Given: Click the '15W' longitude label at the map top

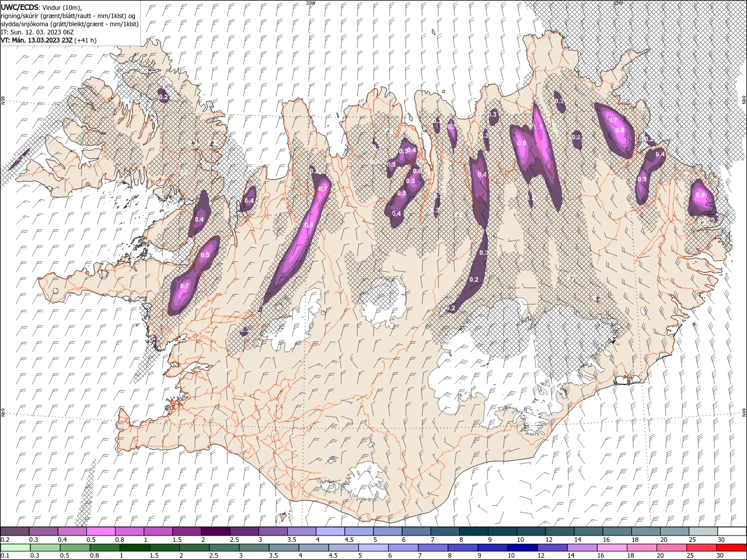Looking at the screenshot, I should (x=617, y=3).
